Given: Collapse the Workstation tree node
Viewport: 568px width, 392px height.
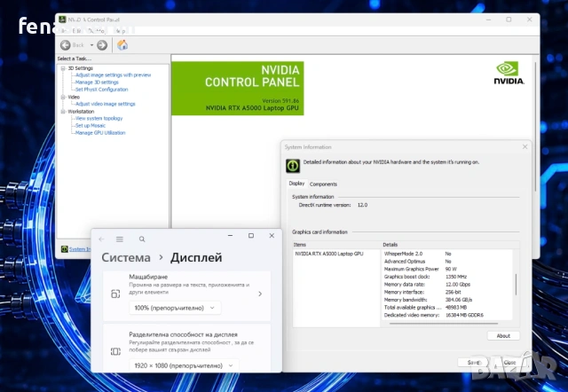Looking at the screenshot, I should 63,112.
